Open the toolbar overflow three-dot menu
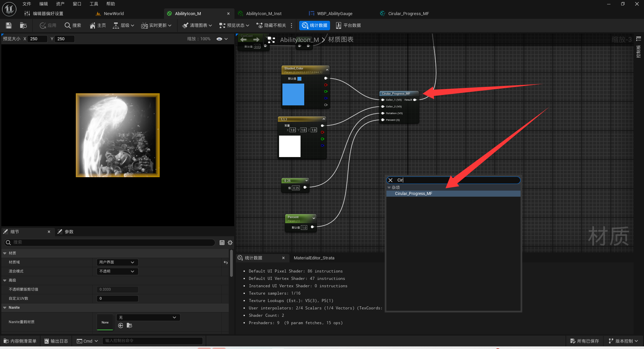Viewport: 644px width, 349px height. (291, 26)
